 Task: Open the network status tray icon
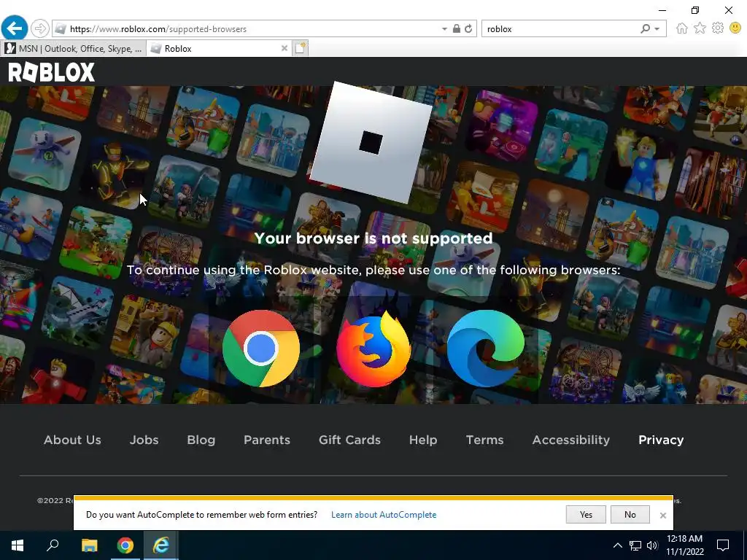coord(635,545)
